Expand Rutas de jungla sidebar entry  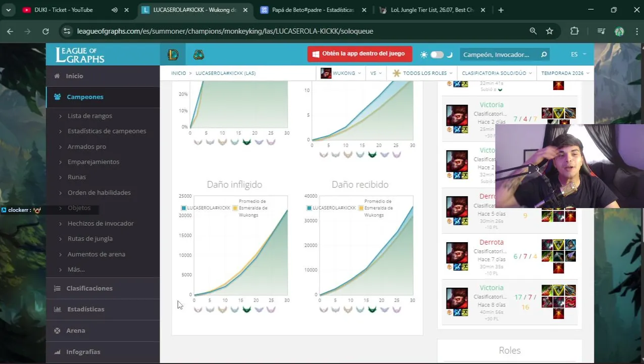tap(90, 239)
